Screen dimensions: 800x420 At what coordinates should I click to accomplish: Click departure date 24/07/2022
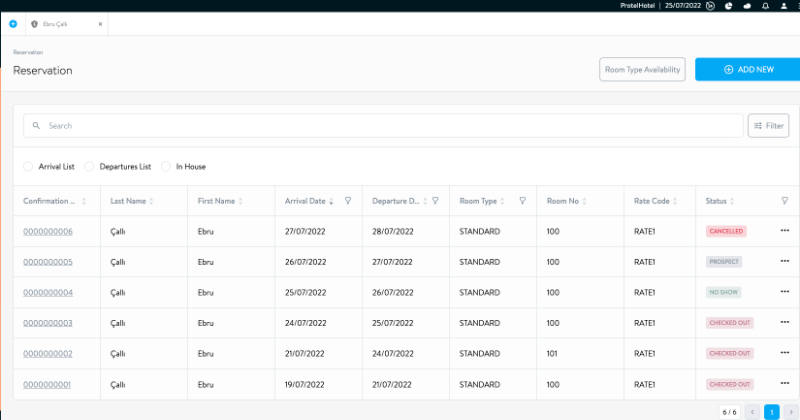coord(393,354)
